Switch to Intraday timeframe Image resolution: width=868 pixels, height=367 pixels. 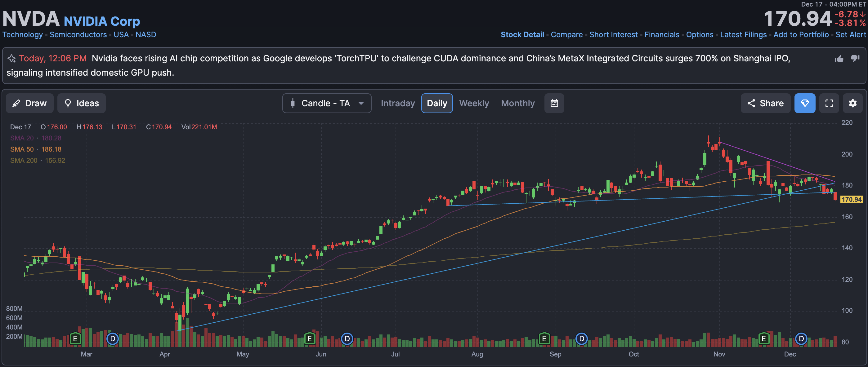tap(398, 103)
